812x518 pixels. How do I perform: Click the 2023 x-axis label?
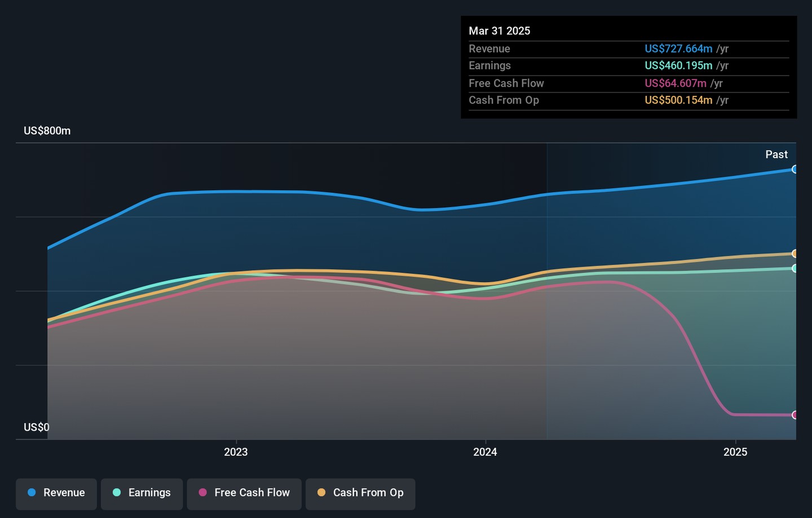236,452
